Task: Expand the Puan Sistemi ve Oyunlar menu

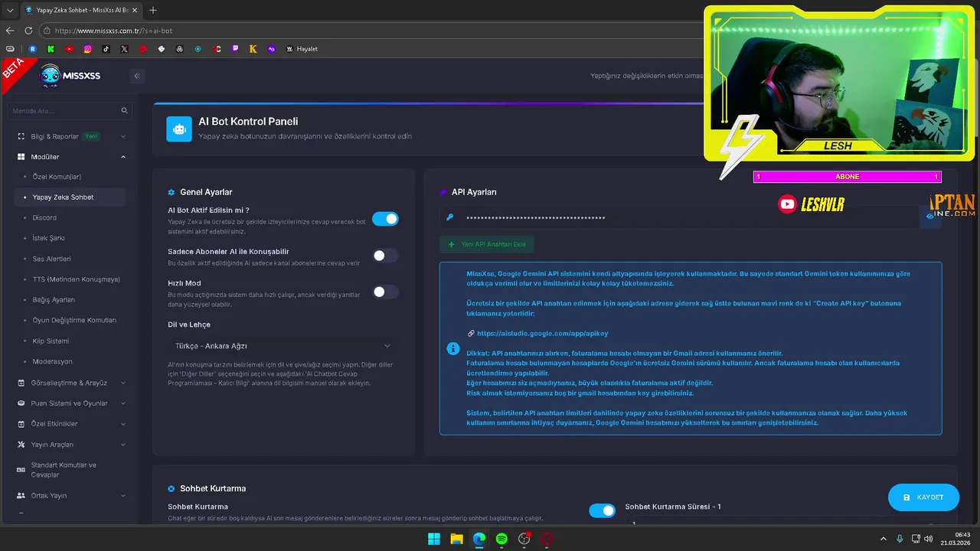Action: click(70, 403)
